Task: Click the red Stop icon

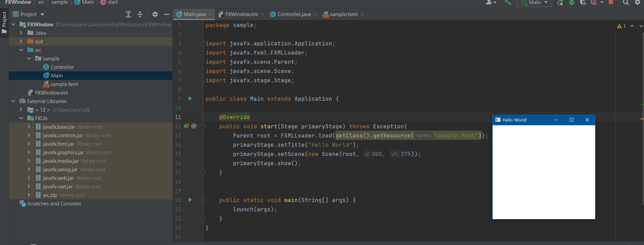Action: (611, 2)
